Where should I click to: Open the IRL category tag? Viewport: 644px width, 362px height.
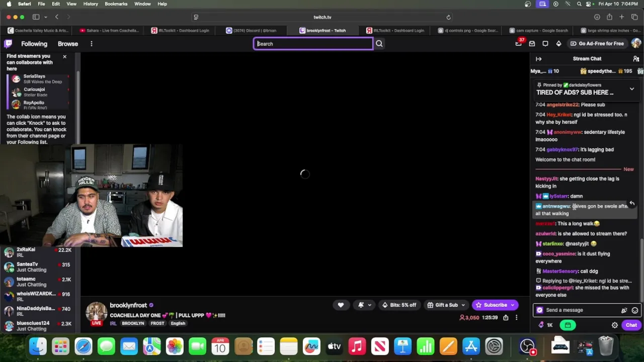click(x=113, y=323)
